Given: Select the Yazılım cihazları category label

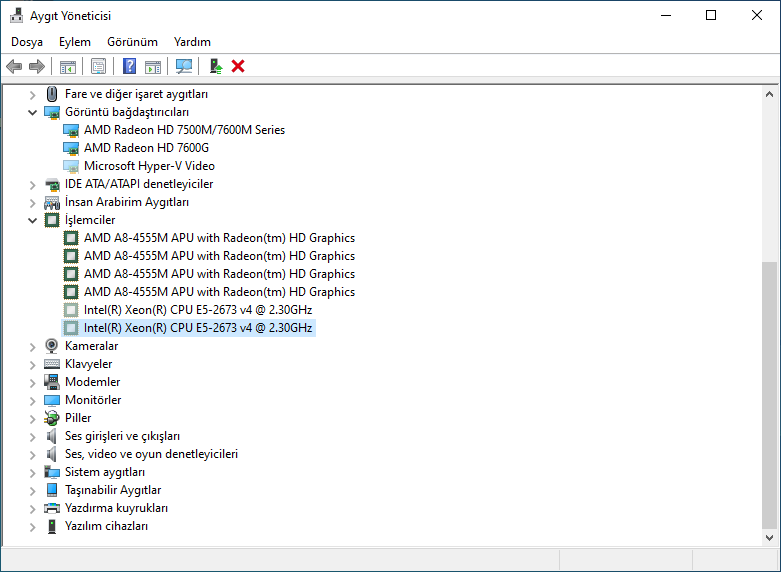Looking at the screenshot, I should pos(106,526).
